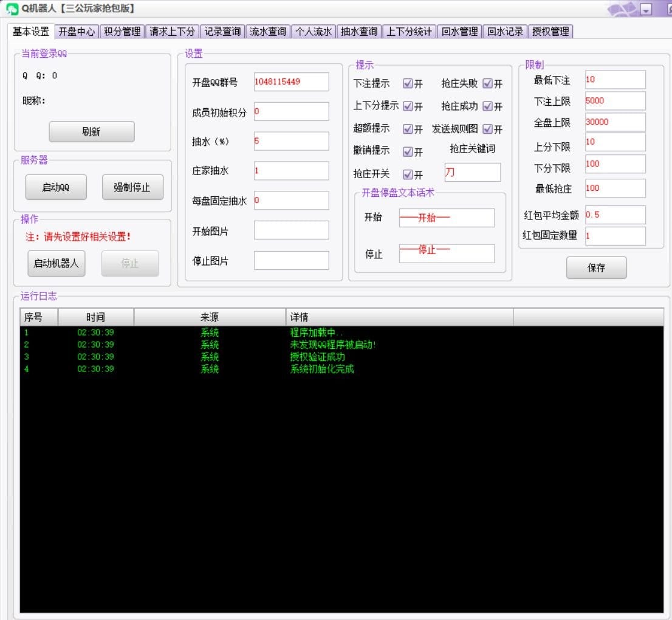672x620 pixels.
Task: Open the 流水查询 tab
Action: point(268,32)
